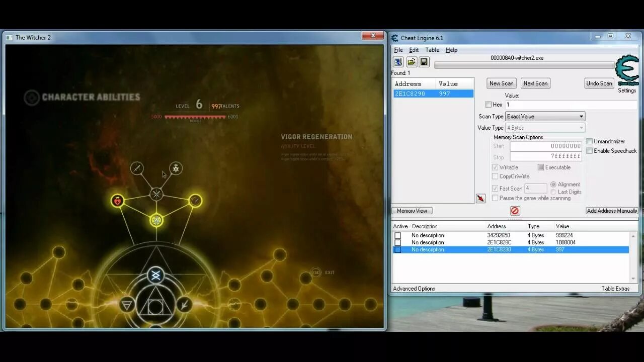Select the lit skill node below crossed swords
The image size is (644, 362).
pyautogui.click(x=156, y=220)
